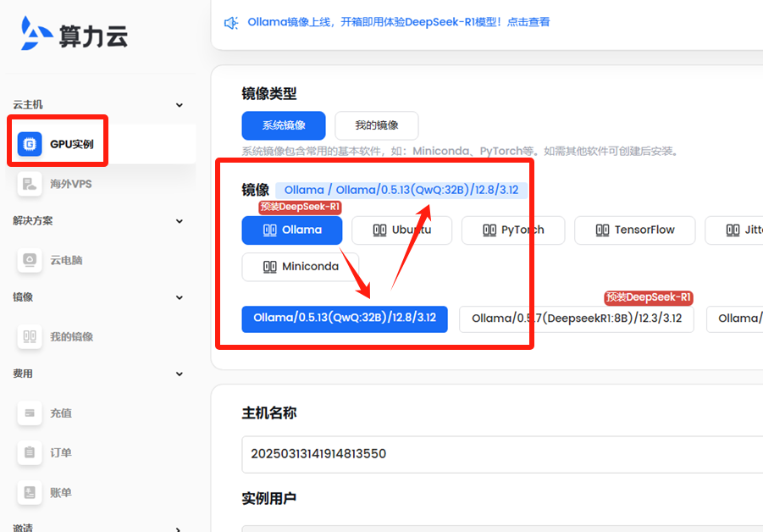Image resolution: width=763 pixels, height=532 pixels.
Task: Switch to 我的镜像 image type
Action: point(377,125)
